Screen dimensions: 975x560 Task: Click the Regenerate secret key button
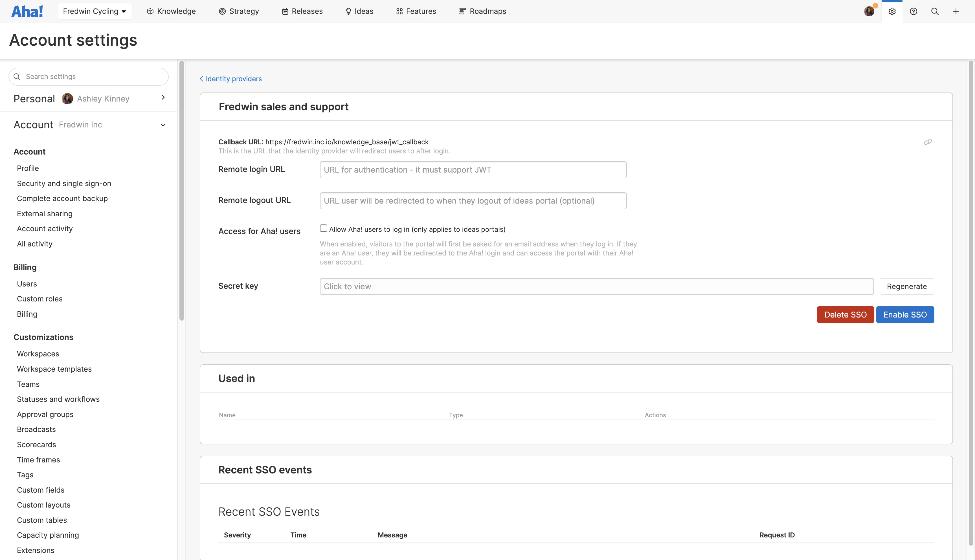coord(906,286)
